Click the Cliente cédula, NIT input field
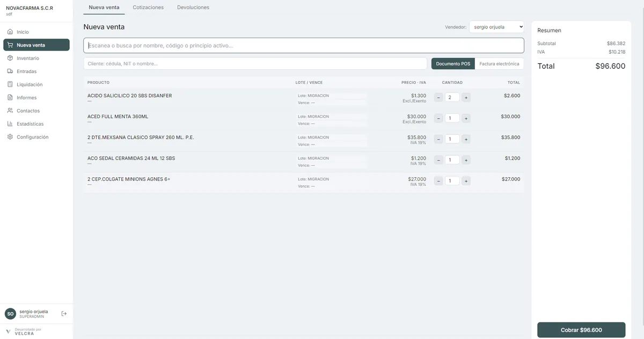Screen dimensions: 644x339 tap(255, 64)
